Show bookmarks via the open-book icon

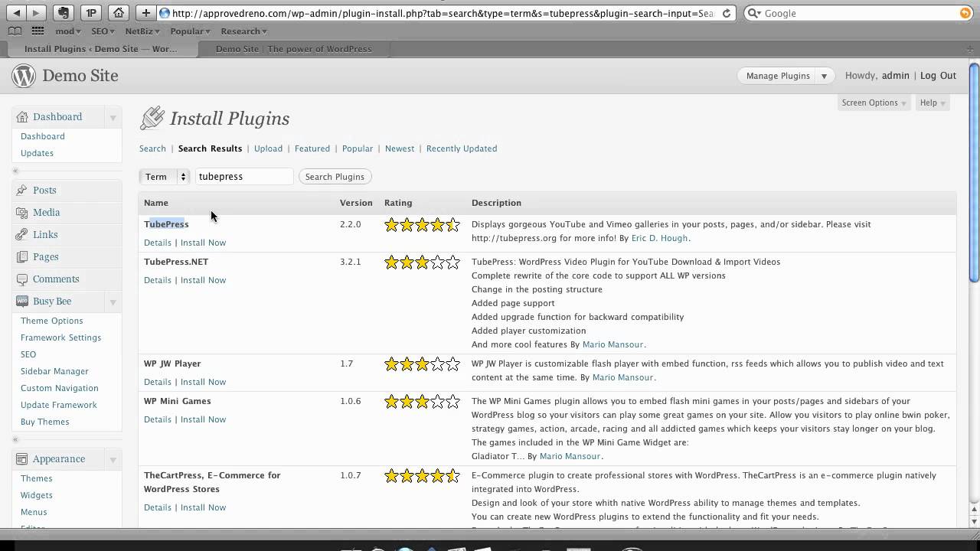pos(15,31)
